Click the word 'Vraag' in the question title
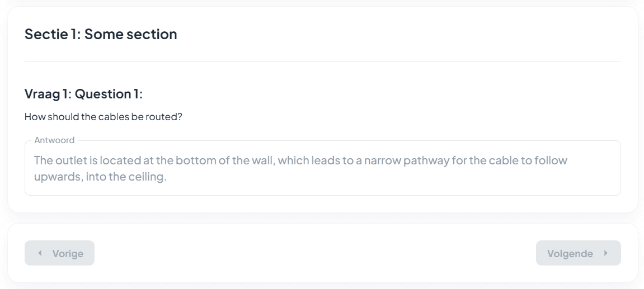Image resolution: width=644 pixels, height=289 pixels. (43, 94)
